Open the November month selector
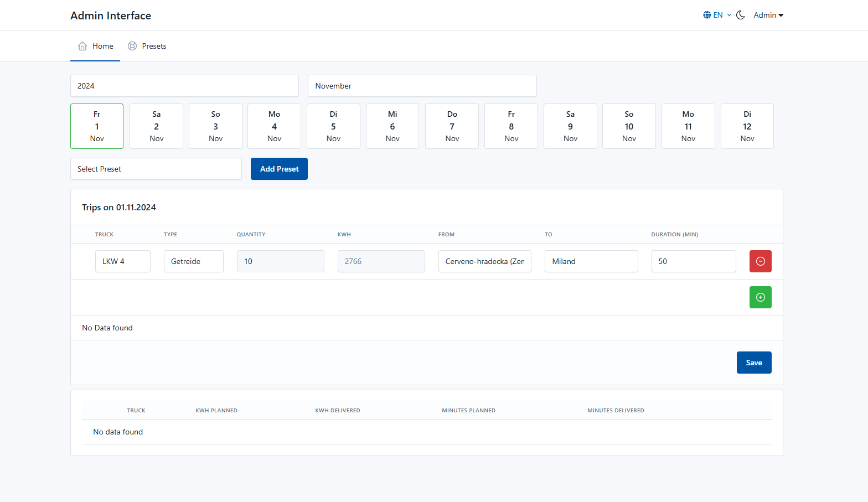This screenshot has height=502, width=868. [x=422, y=86]
